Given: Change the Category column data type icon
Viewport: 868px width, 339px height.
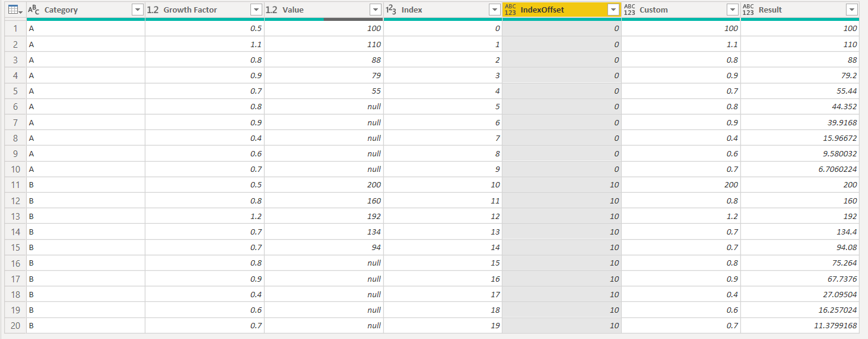Looking at the screenshot, I should pos(34,10).
